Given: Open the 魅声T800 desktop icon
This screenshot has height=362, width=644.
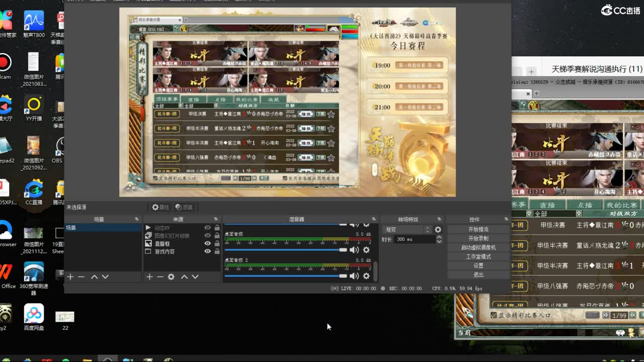Looking at the screenshot, I should (x=34, y=24).
